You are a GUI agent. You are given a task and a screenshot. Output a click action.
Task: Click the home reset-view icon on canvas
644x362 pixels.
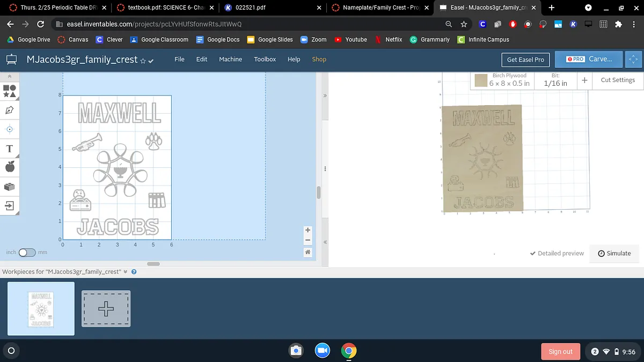308,252
